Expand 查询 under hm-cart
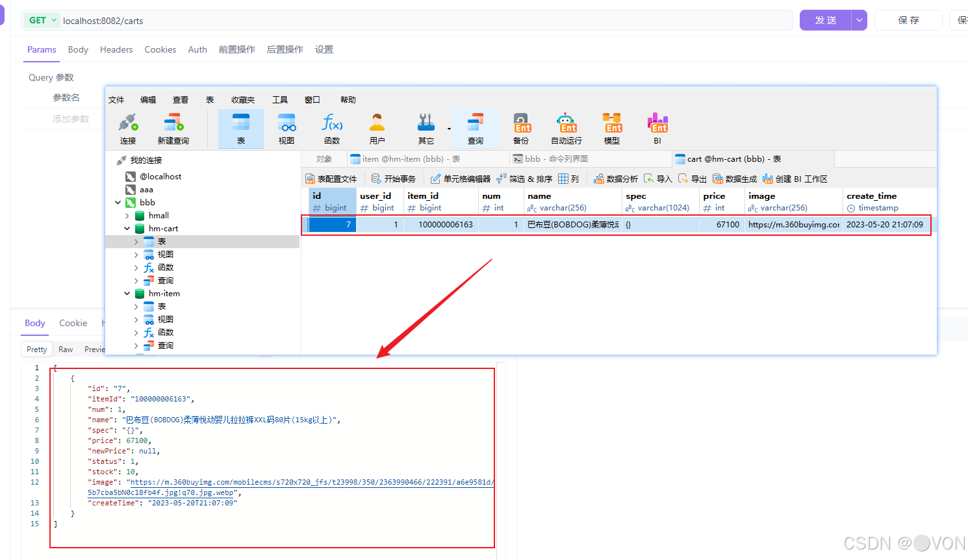Image resolution: width=968 pixels, height=560 pixels. pos(136,281)
